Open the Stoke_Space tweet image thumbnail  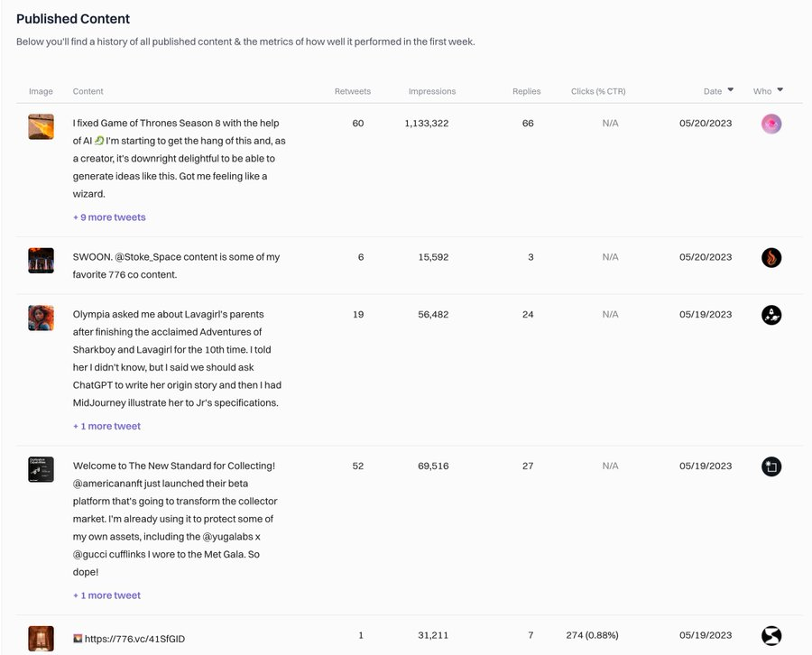point(42,261)
